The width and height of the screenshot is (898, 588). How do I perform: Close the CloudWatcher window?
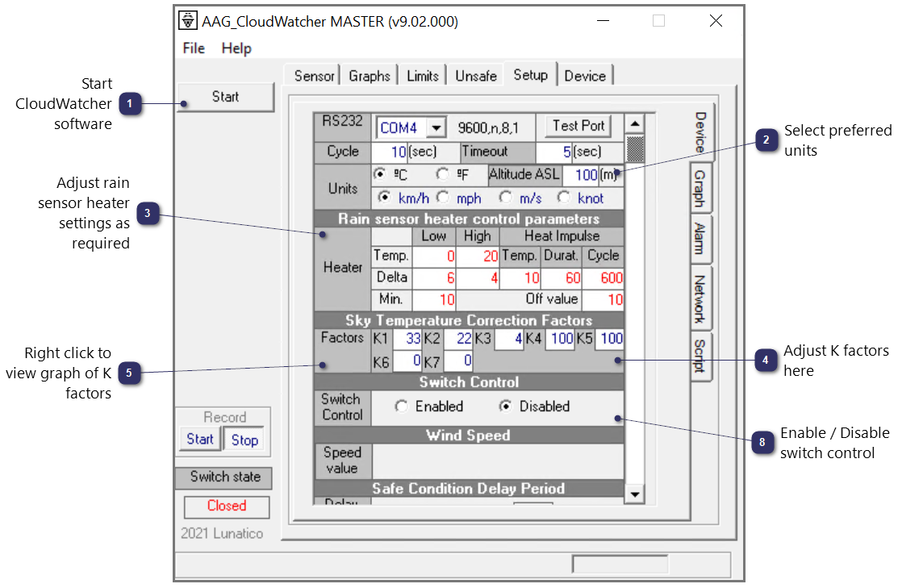(x=716, y=21)
